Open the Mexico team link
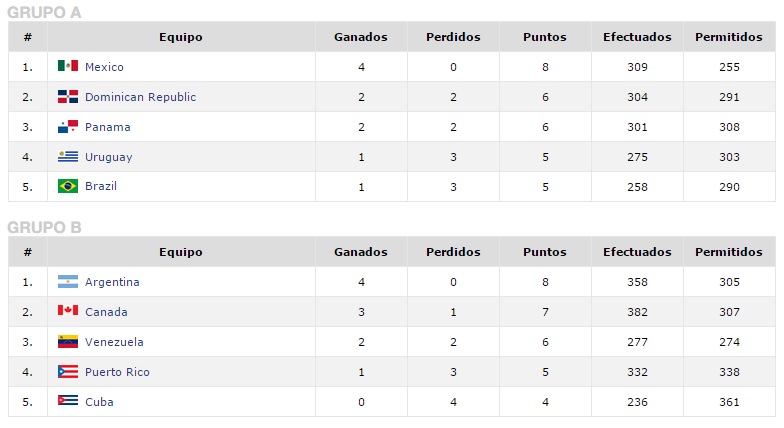 click(104, 67)
